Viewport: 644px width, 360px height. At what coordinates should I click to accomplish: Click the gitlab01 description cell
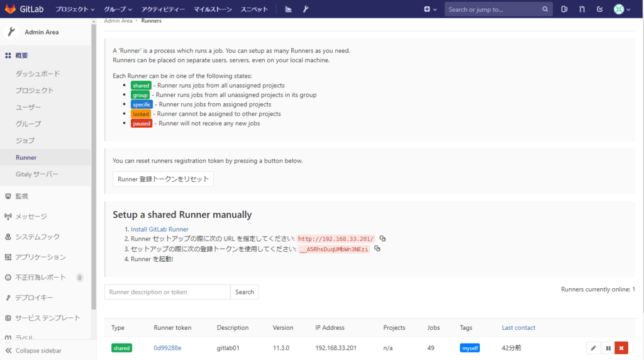(228, 347)
